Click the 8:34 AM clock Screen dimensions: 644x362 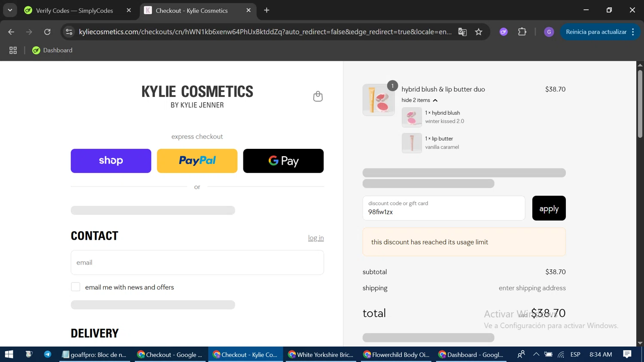[601, 354]
